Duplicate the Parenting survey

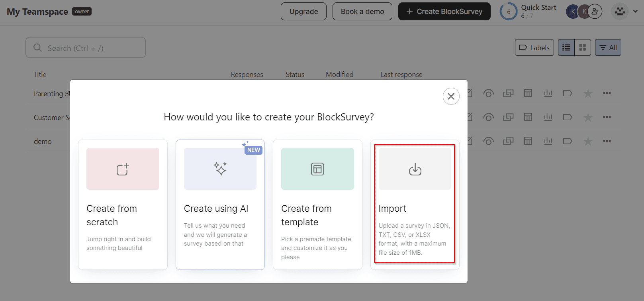[508, 93]
